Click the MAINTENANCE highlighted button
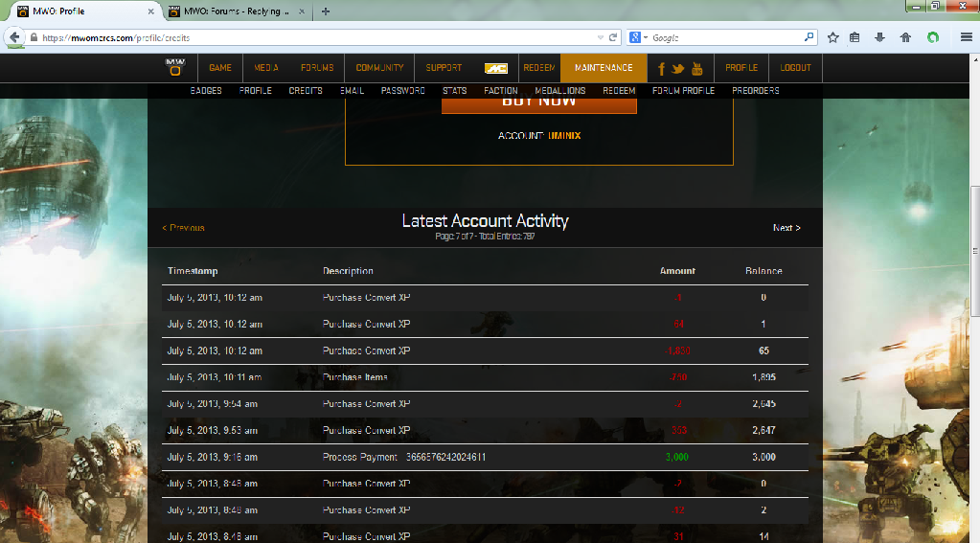Viewport: 980px width, 543px height. point(604,67)
